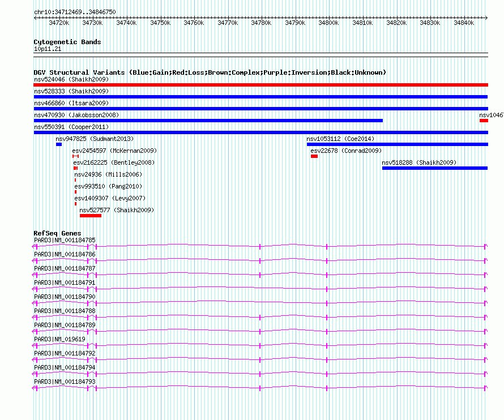Screen dimensions: 504x420
Task: Click the 34820k ruler tick label
Action: 396,23
